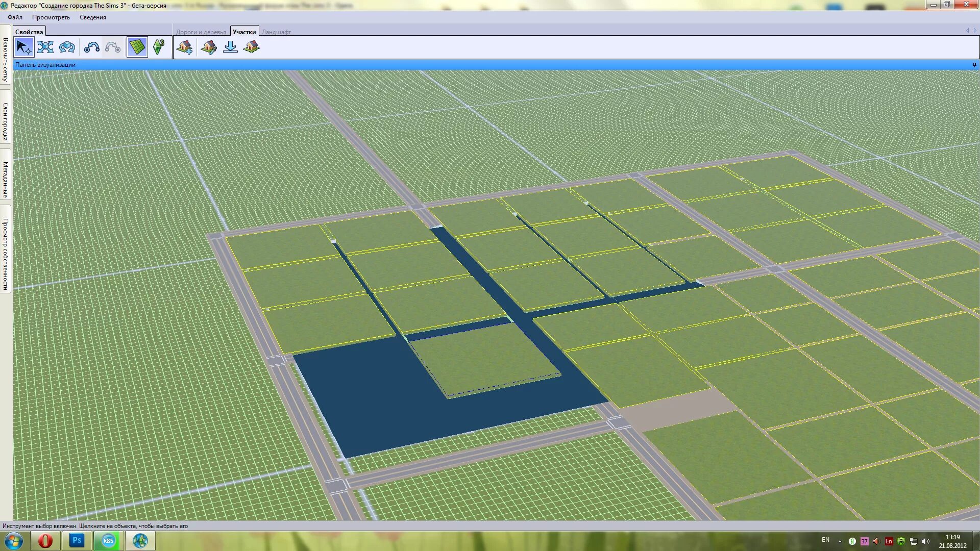Image resolution: width=980 pixels, height=551 pixels.
Task: Open the green BS taskbar app
Action: click(109, 541)
